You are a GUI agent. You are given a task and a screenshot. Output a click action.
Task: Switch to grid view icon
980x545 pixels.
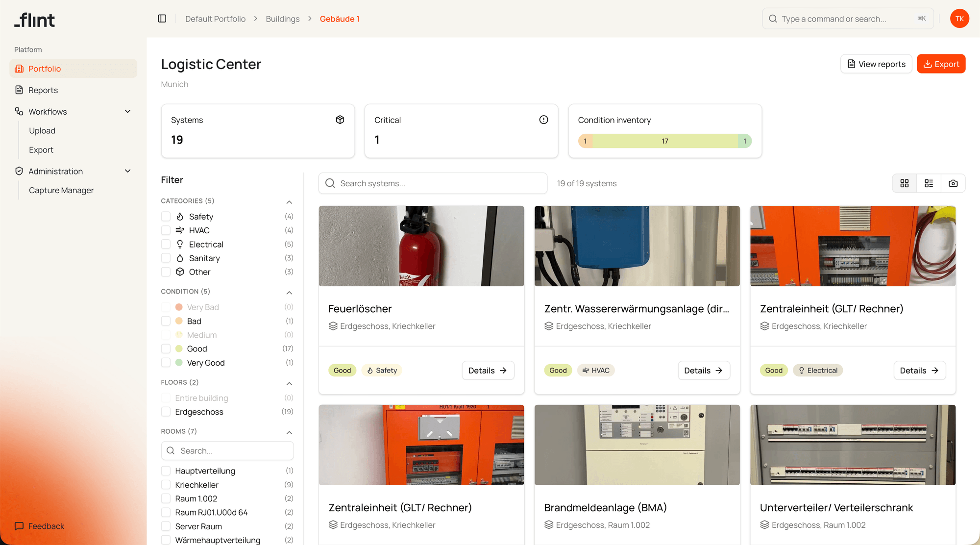tap(905, 183)
